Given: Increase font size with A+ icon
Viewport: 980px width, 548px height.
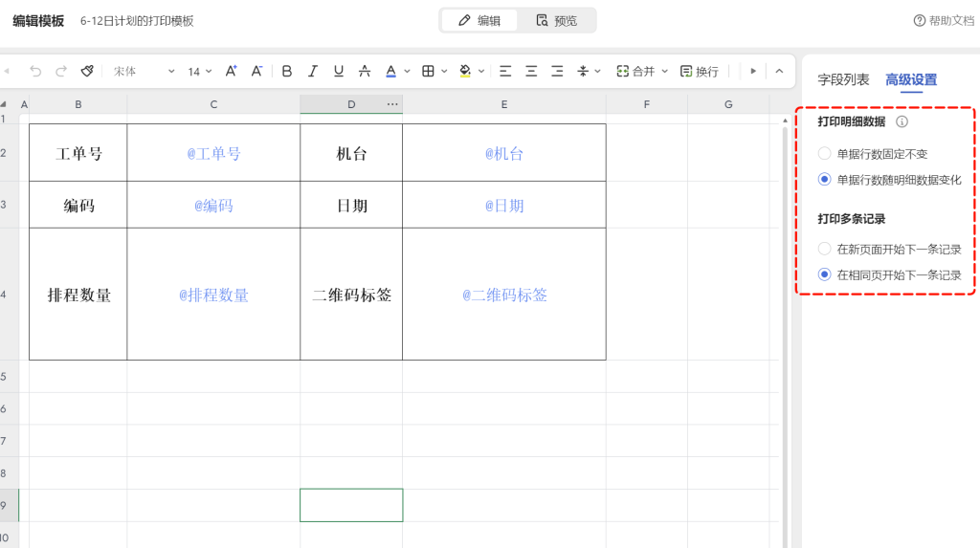Looking at the screenshot, I should coord(232,71).
